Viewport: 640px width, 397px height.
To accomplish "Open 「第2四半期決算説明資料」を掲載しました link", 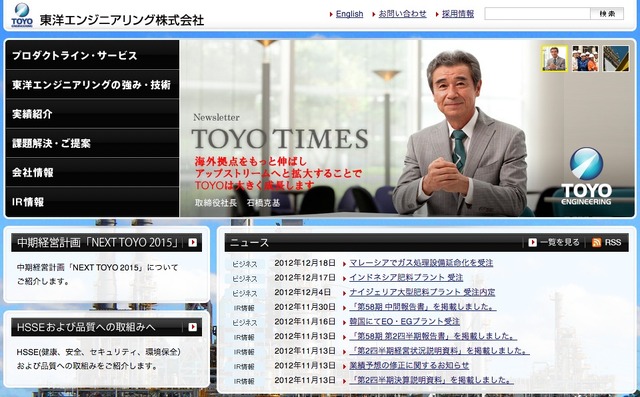I will pyautogui.click(x=431, y=380).
